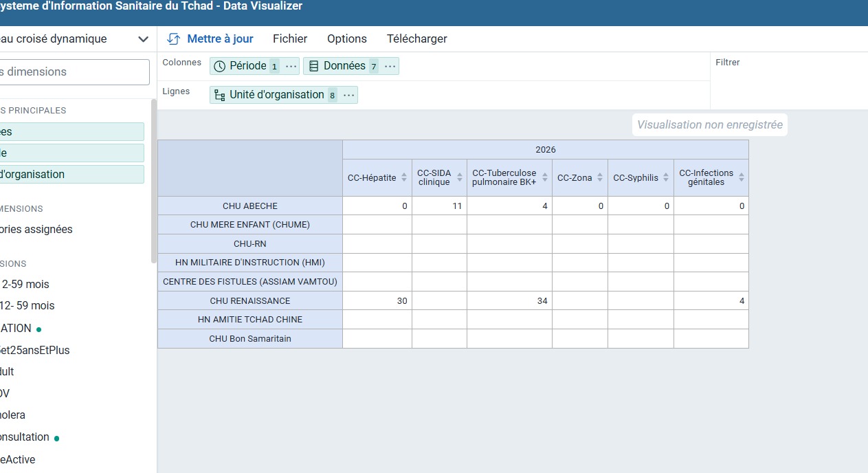Click the HN AMITIE TCHAD CHINE row
The width and height of the screenshot is (868, 473).
coord(250,320)
